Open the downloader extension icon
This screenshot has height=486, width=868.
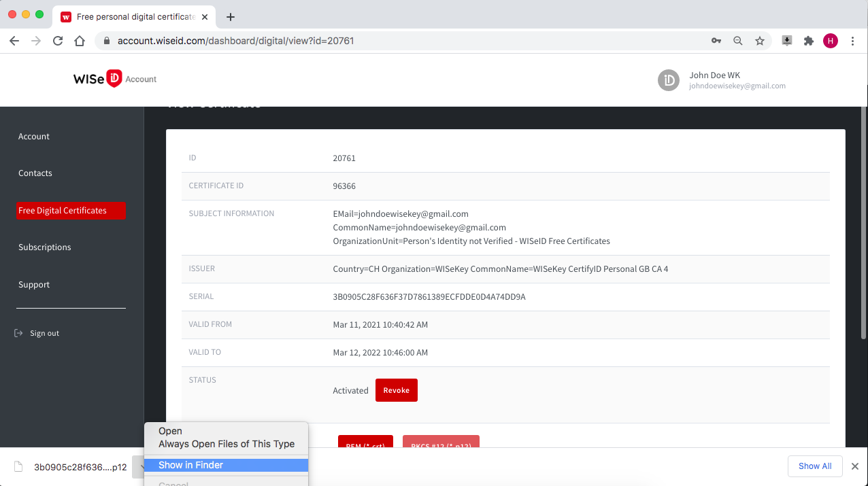tap(787, 41)
